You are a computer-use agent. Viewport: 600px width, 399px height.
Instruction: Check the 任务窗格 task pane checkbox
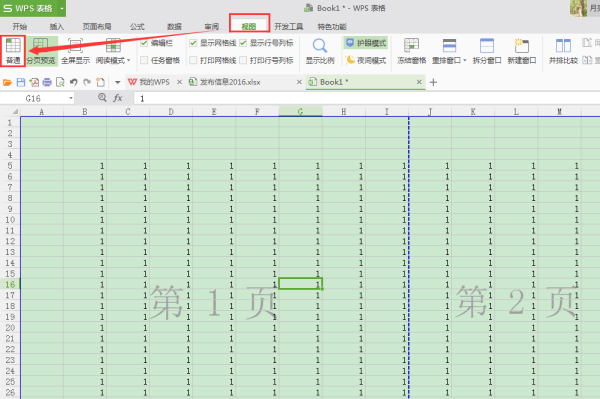144,60
